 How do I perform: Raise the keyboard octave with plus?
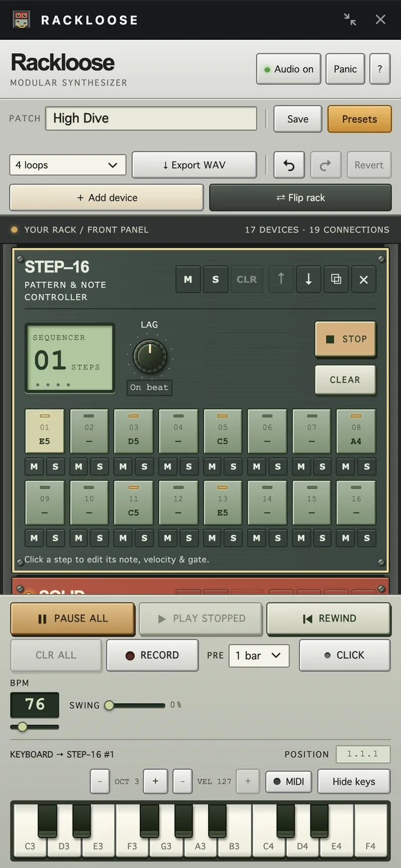[156, 781]
